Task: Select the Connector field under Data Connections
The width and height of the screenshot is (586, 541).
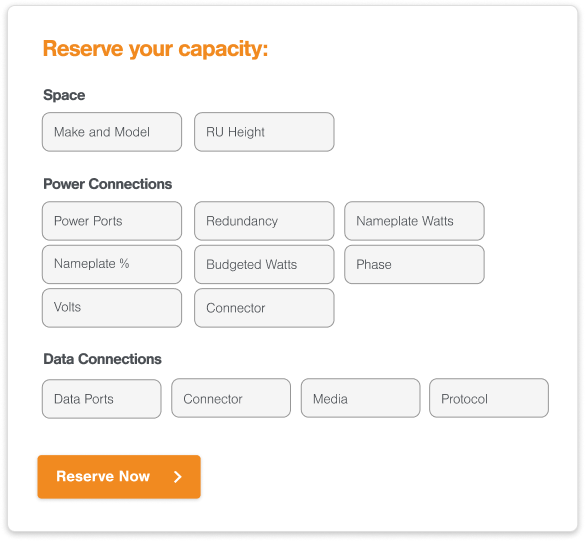Action: pyautogui.click(x=231, y=398)
